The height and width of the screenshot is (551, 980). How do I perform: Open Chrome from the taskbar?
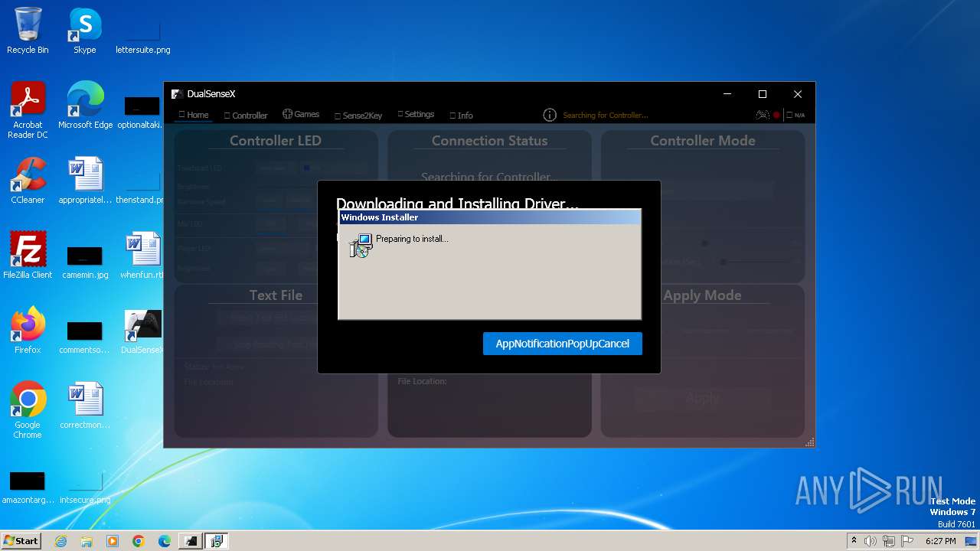point(139,541)
